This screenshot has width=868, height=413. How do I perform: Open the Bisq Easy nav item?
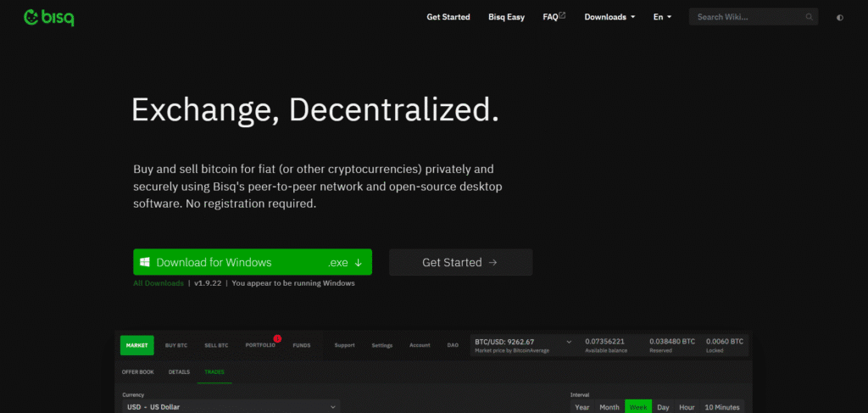click(x=507, y=17)
